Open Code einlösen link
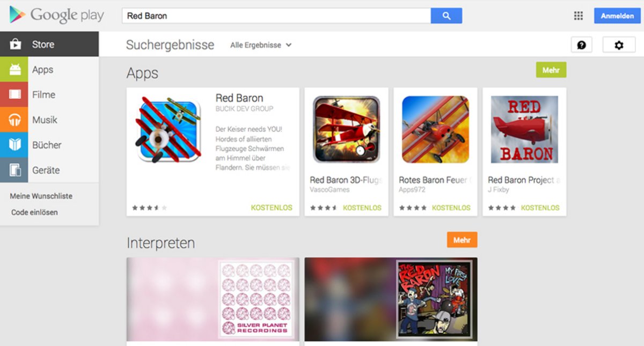 pos(34,212)
